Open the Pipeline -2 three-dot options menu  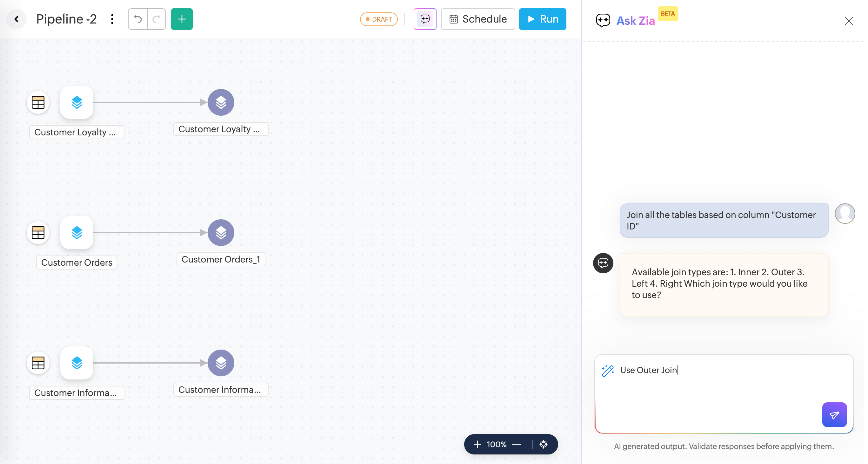(x=112, y=19)
